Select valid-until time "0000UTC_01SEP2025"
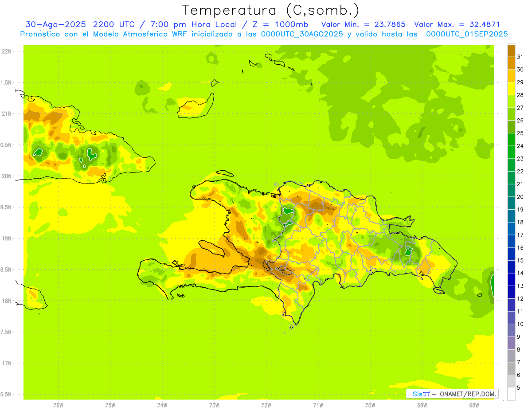 pos(467,34)
